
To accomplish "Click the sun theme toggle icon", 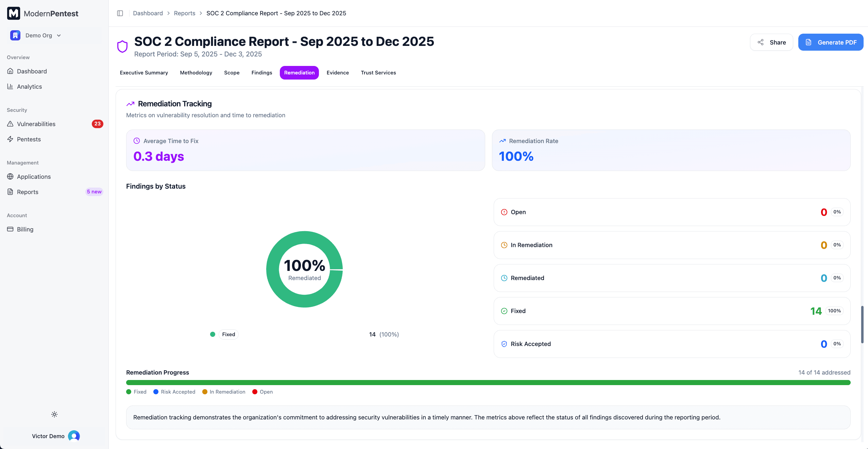I will [54, 414].
